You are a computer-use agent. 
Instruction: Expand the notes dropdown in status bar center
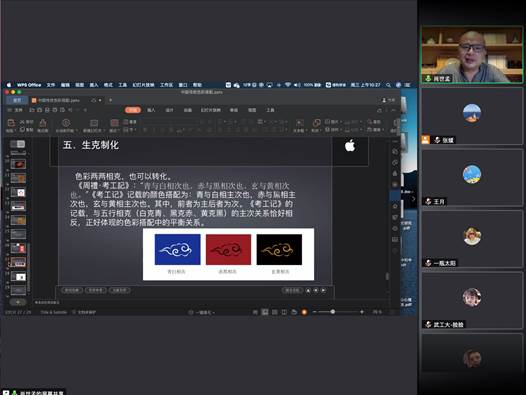202,312
